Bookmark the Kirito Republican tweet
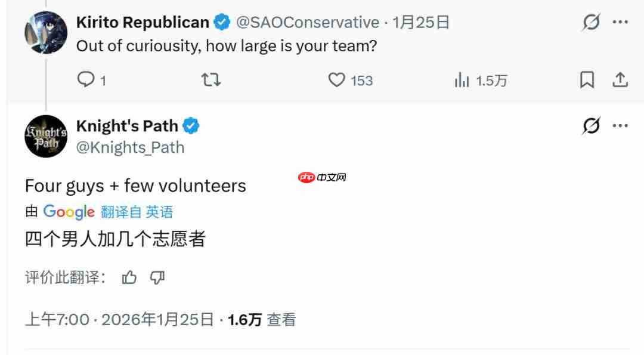Image resolution: width=644 pixels, height=355 pixels. (587, 80)
